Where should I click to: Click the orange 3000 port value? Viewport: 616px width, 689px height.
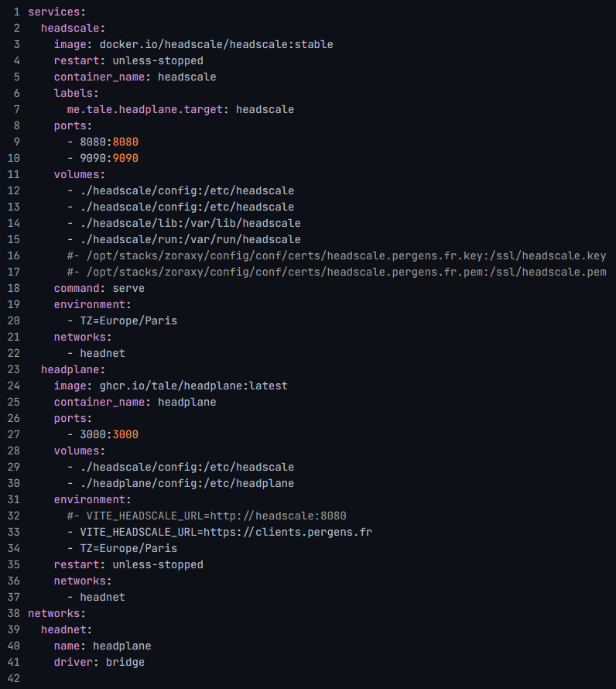[125, 434]
